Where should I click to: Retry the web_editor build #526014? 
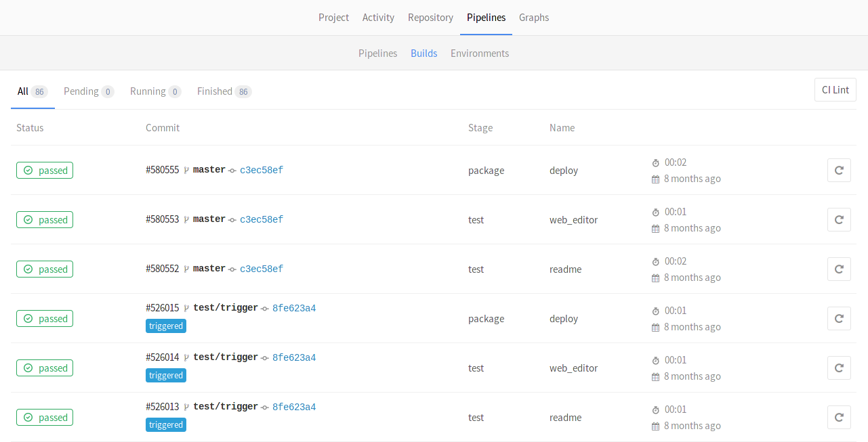pos(839,368)
